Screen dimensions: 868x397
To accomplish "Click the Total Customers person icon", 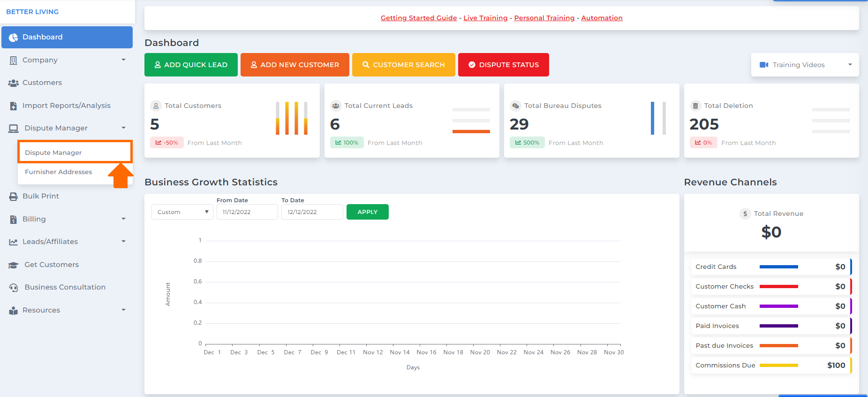I will click(156, 106).
